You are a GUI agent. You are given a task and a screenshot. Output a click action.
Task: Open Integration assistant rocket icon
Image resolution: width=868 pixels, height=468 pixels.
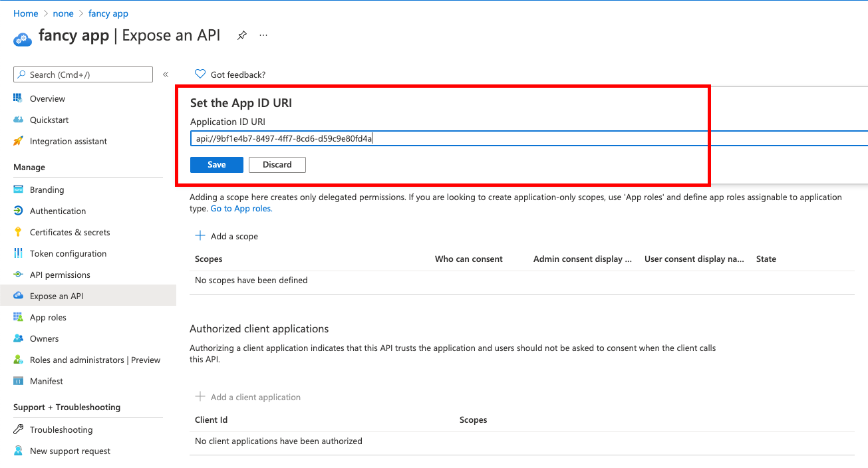pos(20,141)
